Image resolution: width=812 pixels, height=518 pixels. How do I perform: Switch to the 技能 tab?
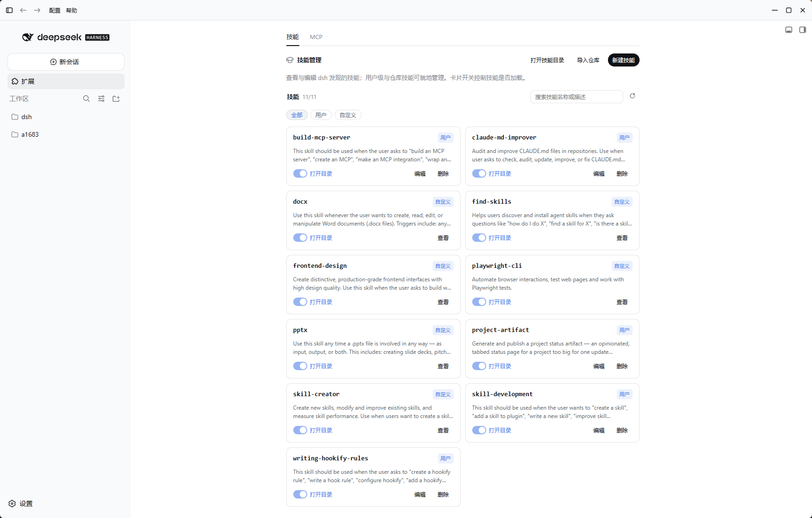[293, 37]
